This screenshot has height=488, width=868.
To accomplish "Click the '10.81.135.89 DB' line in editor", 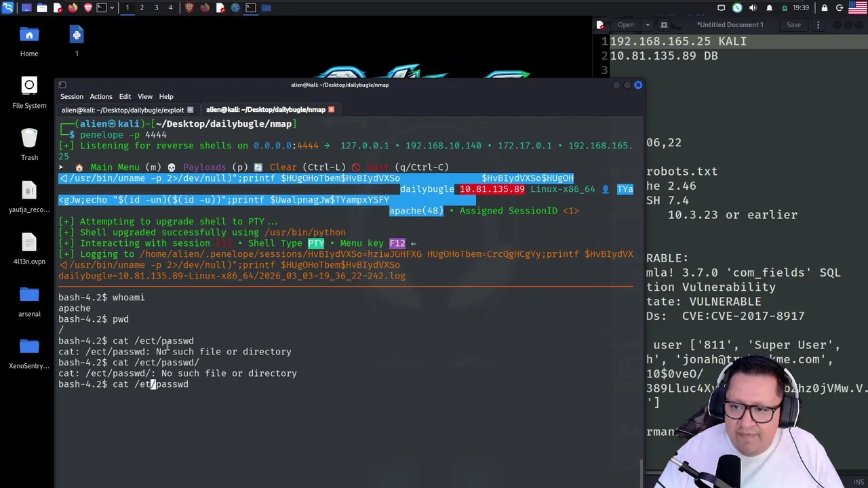I will [x=664, y=56].
